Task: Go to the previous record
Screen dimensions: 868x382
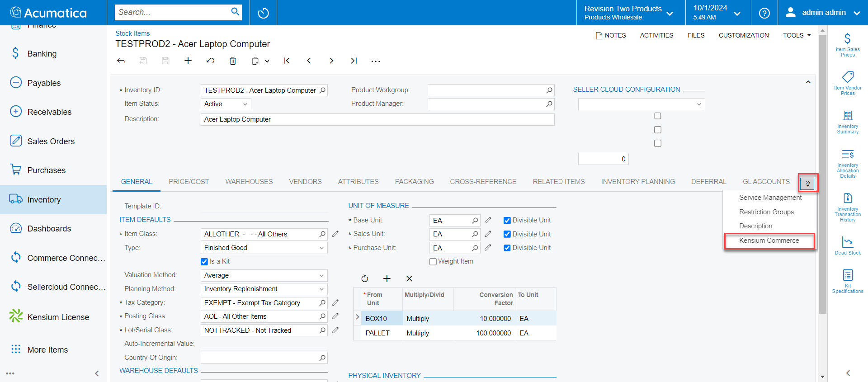Action: [309, 61]
